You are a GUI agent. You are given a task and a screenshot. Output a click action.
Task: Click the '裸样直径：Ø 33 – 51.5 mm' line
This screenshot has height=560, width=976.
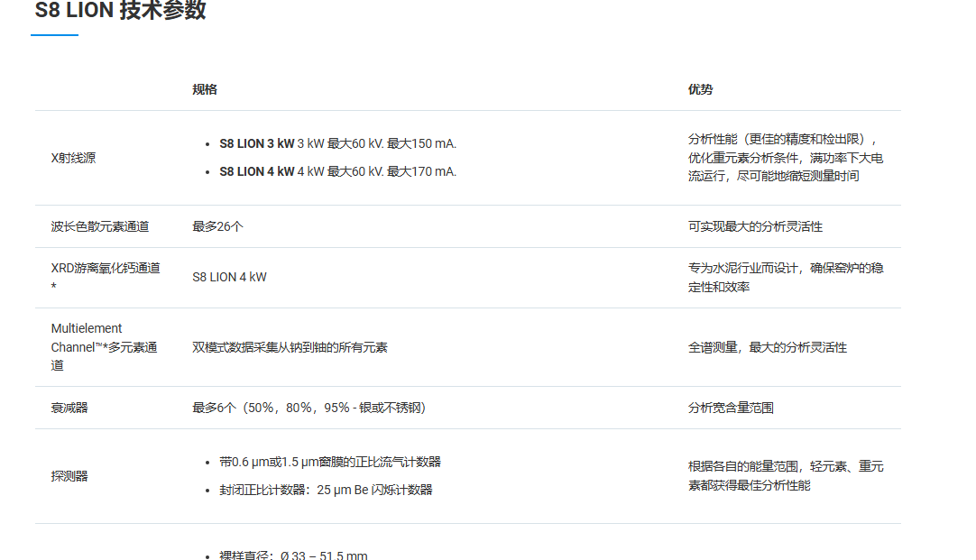(x=293, y=555)
